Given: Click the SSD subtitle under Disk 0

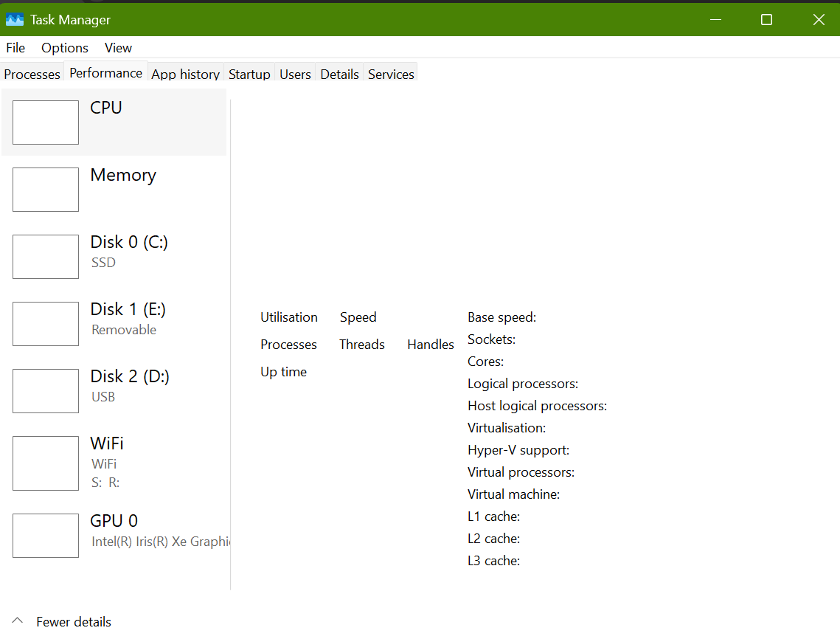Looking at the screenshot, I should [103, 263].
